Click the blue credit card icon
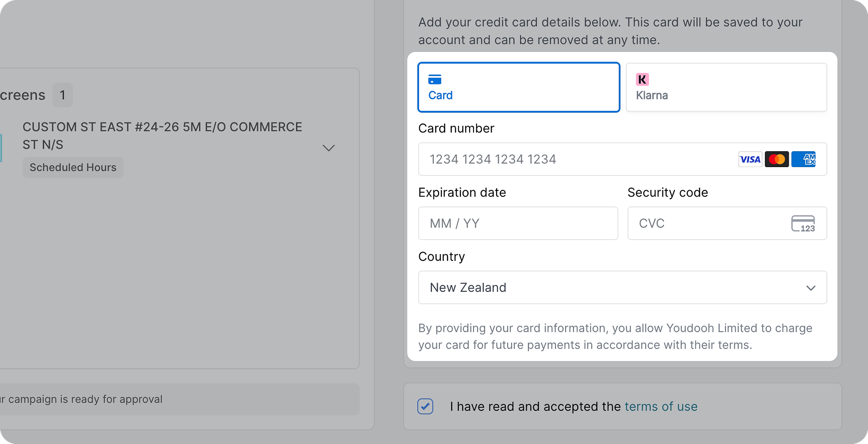The width and height of the screenshot is (868, 444). [x=434, y=80]
